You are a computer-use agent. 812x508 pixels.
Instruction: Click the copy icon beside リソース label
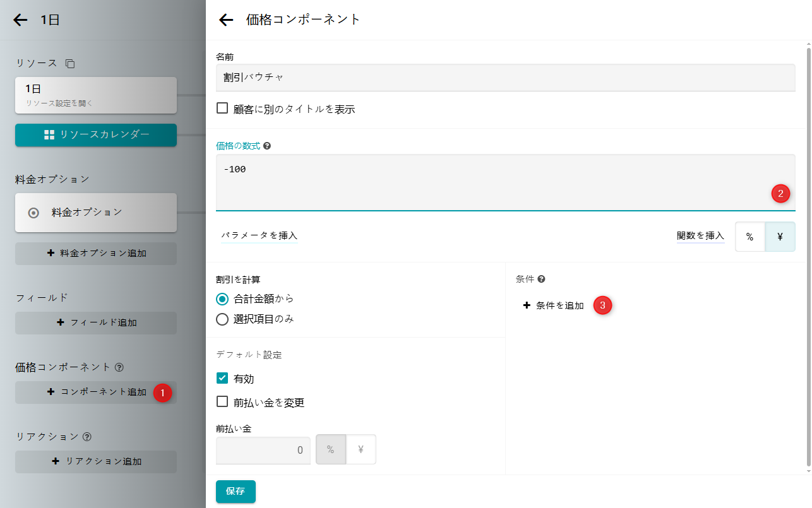[70, 64]
